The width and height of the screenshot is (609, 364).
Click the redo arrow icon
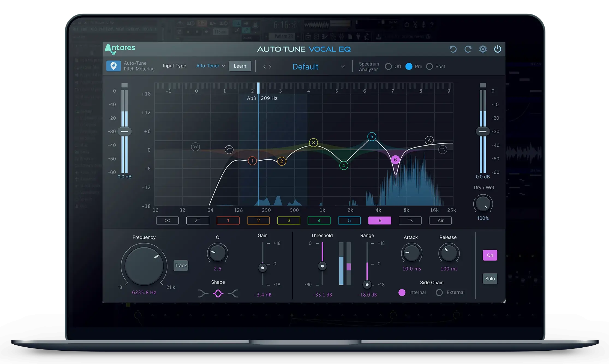click(468, 49)
